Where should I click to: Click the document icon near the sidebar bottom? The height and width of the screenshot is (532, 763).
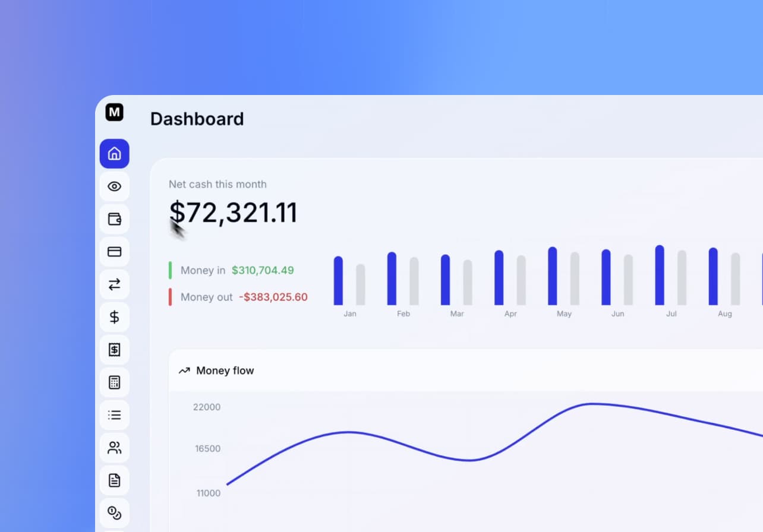click(114, 480)
